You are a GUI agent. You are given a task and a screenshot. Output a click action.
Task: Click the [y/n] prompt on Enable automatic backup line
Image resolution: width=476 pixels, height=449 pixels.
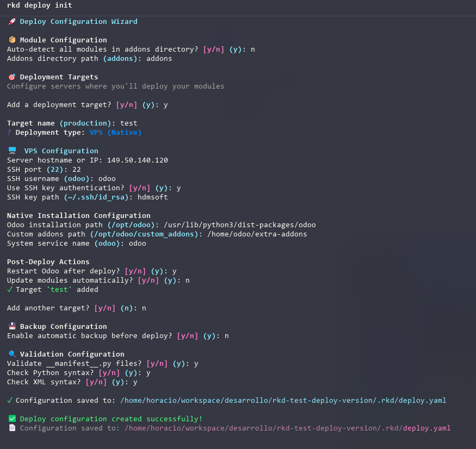pos(187,336)
